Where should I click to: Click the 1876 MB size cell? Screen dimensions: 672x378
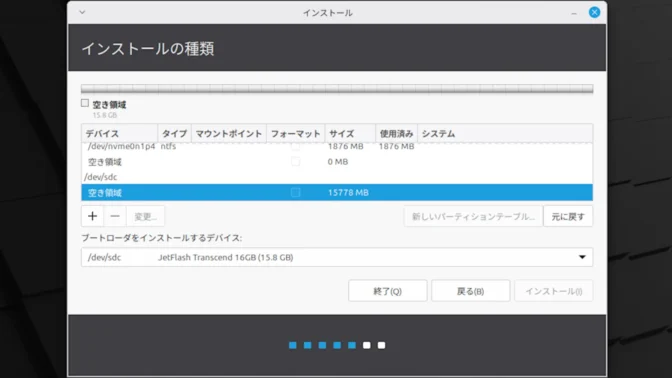[345, 147]
